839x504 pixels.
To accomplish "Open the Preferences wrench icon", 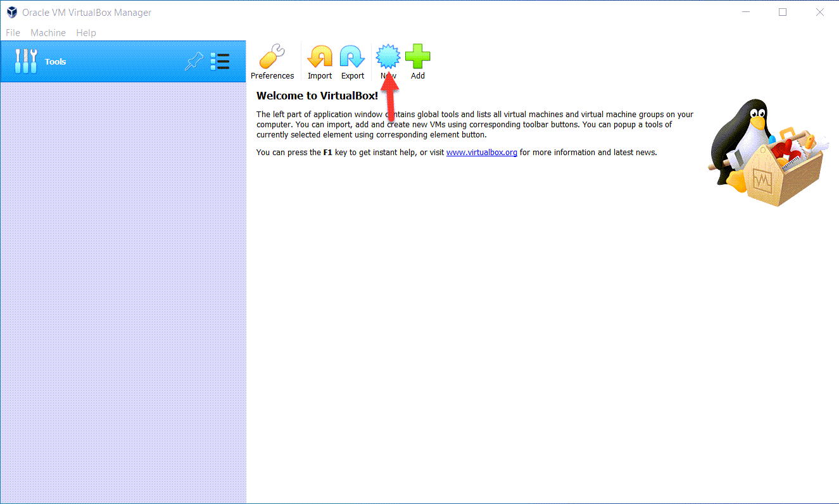I will pyautogui.click(x=272, y=58).
